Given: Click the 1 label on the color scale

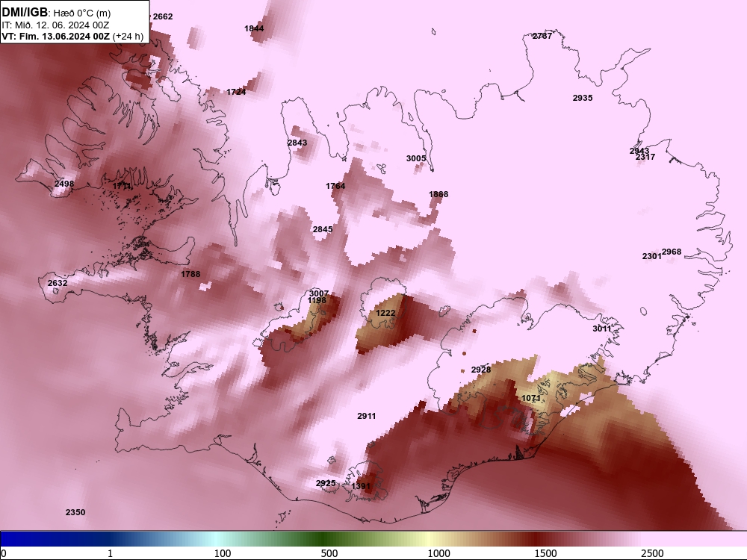Looking at the screenshot, I should coord(110,553).
